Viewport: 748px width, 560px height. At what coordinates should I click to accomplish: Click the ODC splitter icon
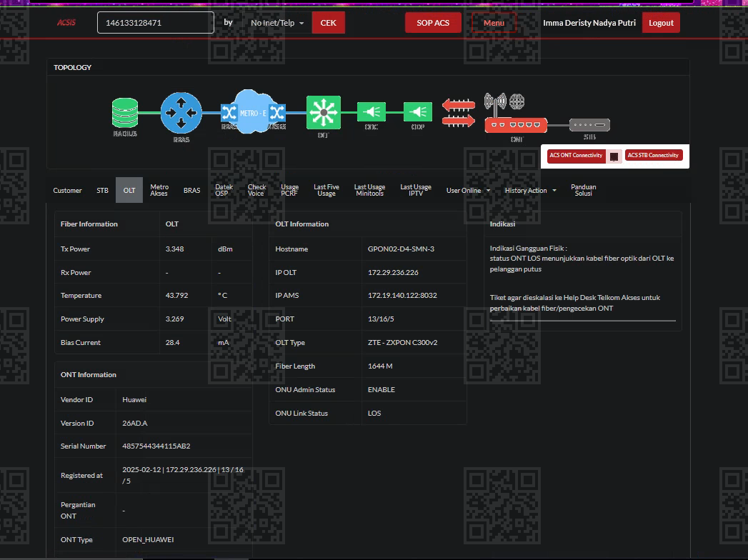tap(371, 112)
